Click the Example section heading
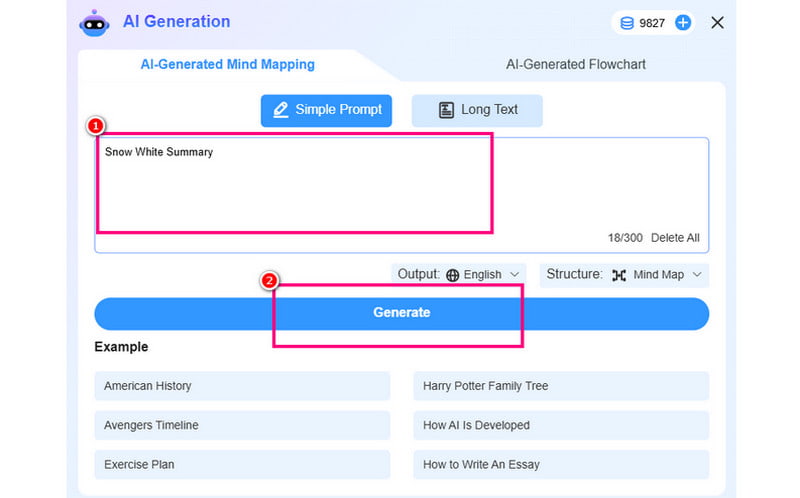The image size is (800, 498). tap(121, 347)
